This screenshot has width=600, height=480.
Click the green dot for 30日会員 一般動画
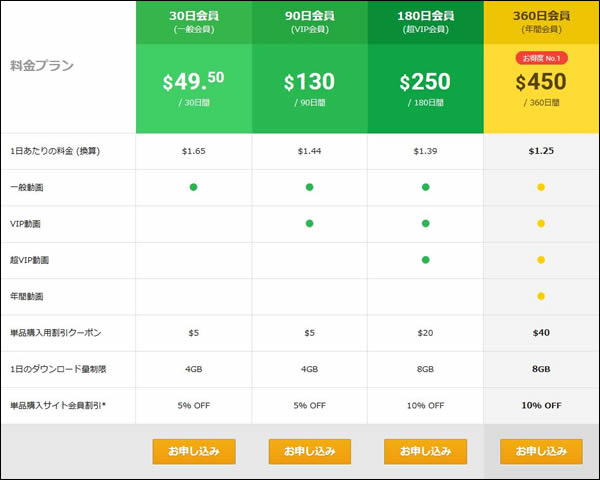click(x=194, y=187)
